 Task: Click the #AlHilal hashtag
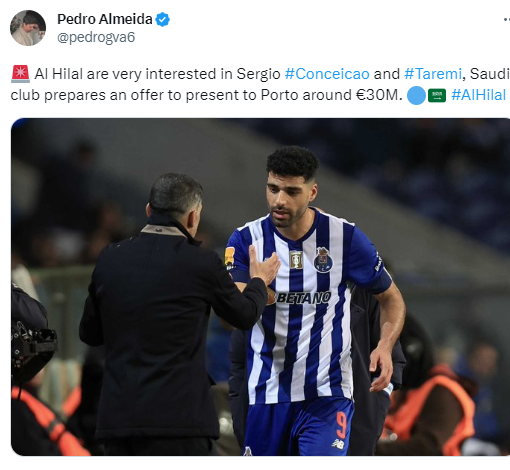pyautogui.click(x=478, y=95)
